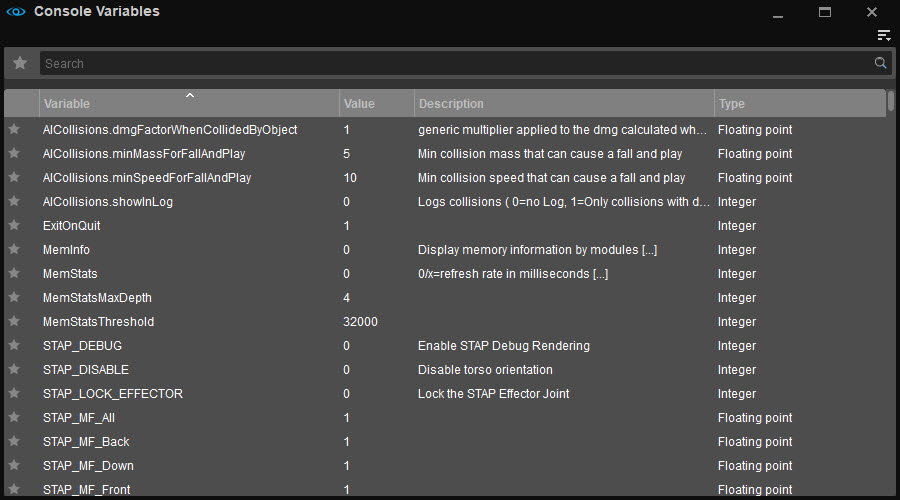Close the Console Variables window

(x=872, y=12)
